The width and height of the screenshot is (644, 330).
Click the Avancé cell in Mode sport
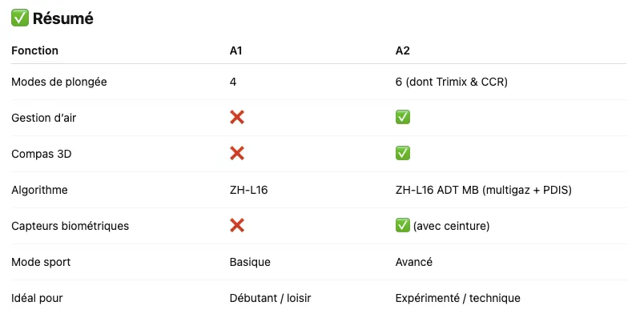click(x=416, y=262)
